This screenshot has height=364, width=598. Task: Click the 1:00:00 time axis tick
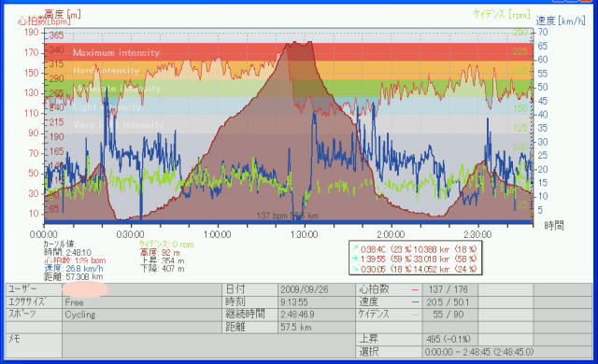coord(218,234)
